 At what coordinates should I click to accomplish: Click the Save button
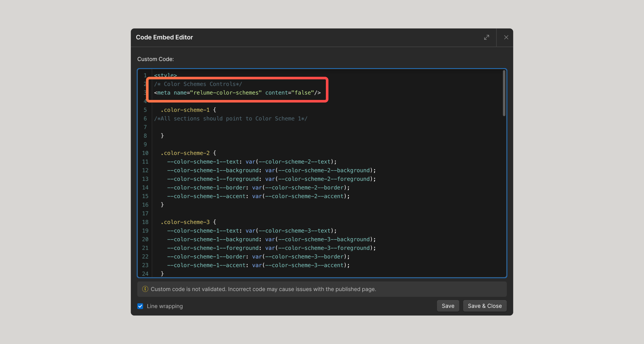(x=448, y=306)
